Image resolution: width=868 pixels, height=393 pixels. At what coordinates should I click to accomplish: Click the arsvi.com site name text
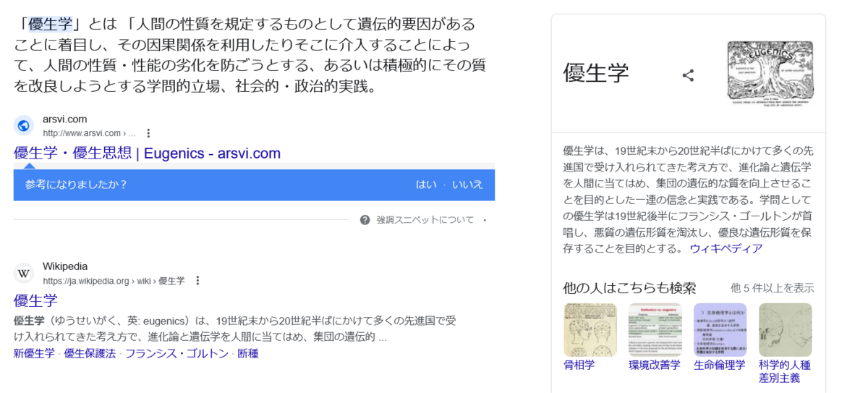(x=65, y=119)
